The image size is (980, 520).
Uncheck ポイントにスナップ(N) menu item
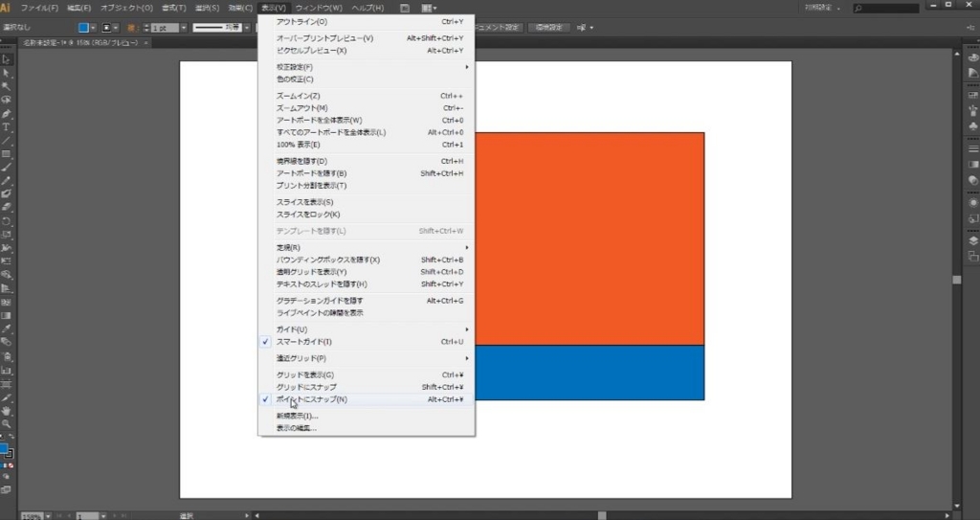(367, 399)
